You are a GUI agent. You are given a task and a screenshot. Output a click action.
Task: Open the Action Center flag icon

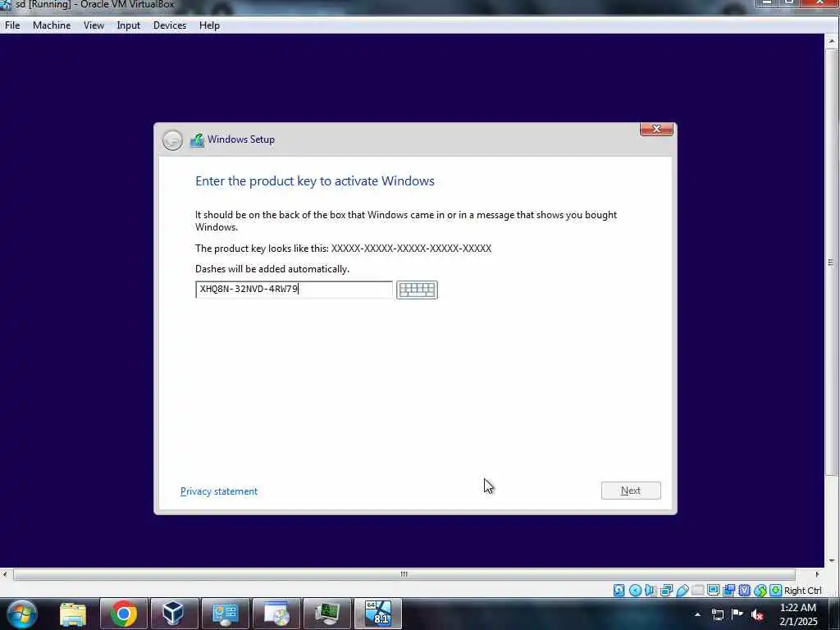tap(737, 614)
